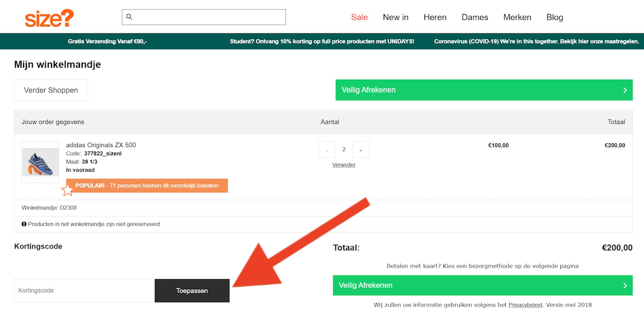Increase quantity with the plus button
Image resolution: width=644 pixels, height=313 pixels.
[x=361, y=150]
